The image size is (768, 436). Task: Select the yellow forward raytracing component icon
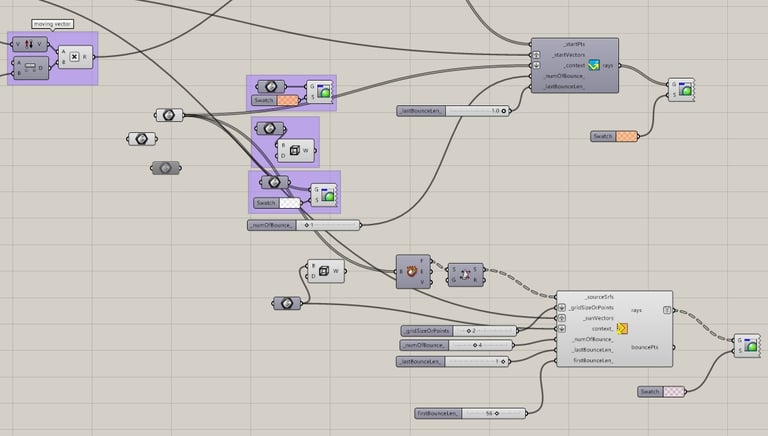tap(622, 328)
